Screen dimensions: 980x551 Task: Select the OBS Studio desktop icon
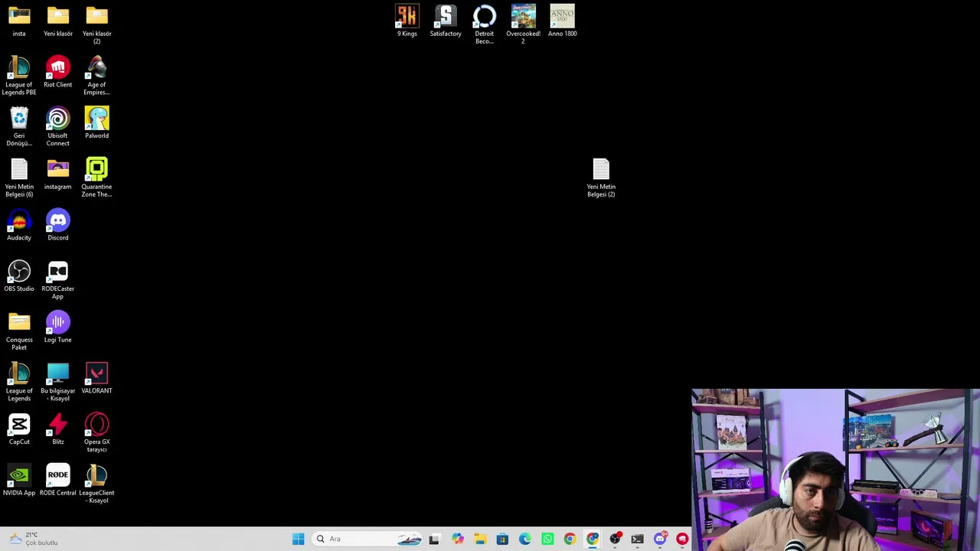19,276
